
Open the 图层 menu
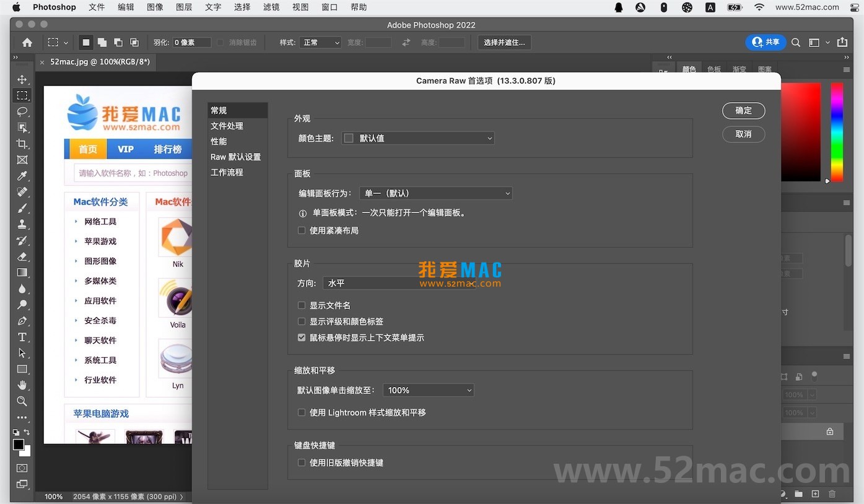184,7
